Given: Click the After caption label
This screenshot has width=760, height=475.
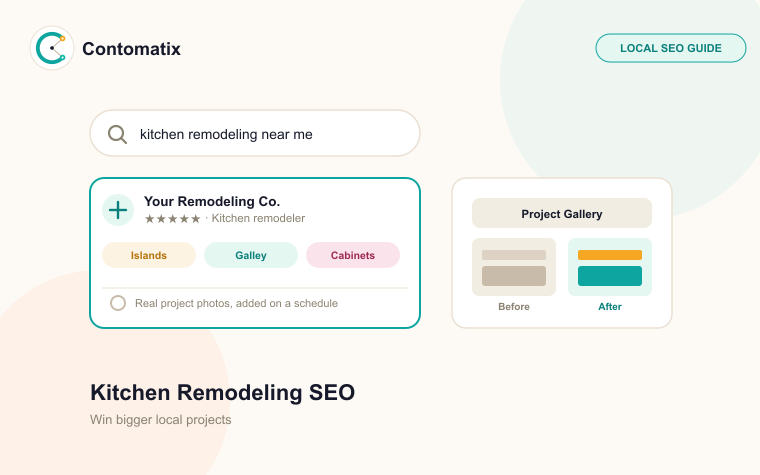Looking at the screenshot, I should pyautogui.click(x=610, y=306).
